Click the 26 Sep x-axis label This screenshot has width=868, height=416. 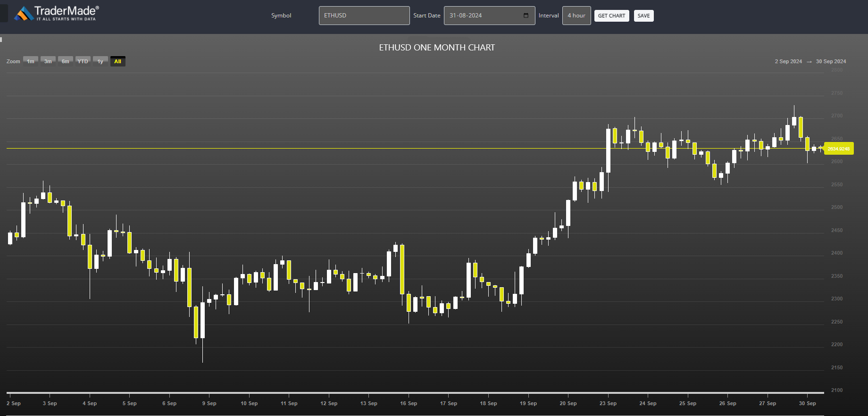(x=728, y=403)
